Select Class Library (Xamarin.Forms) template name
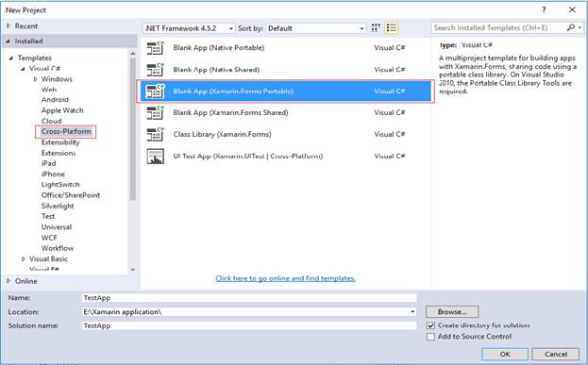This screenshot has height=365, width=588. pos(222,134)
